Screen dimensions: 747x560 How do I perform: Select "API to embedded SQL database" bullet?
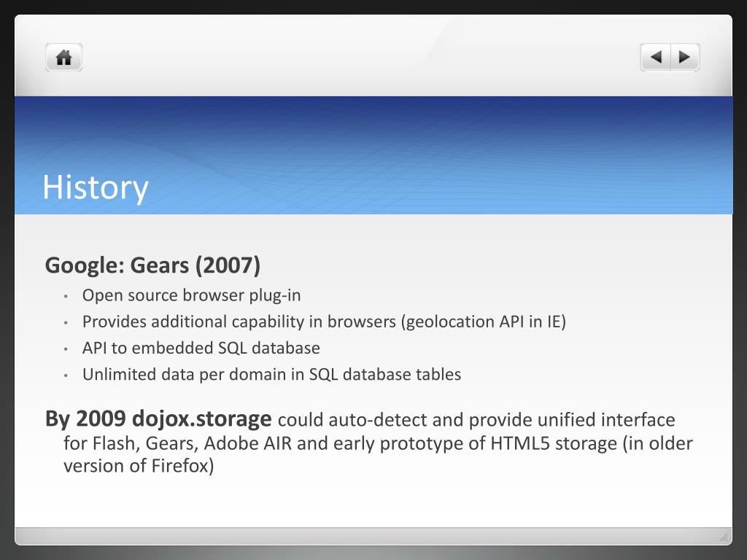(201, 348)
